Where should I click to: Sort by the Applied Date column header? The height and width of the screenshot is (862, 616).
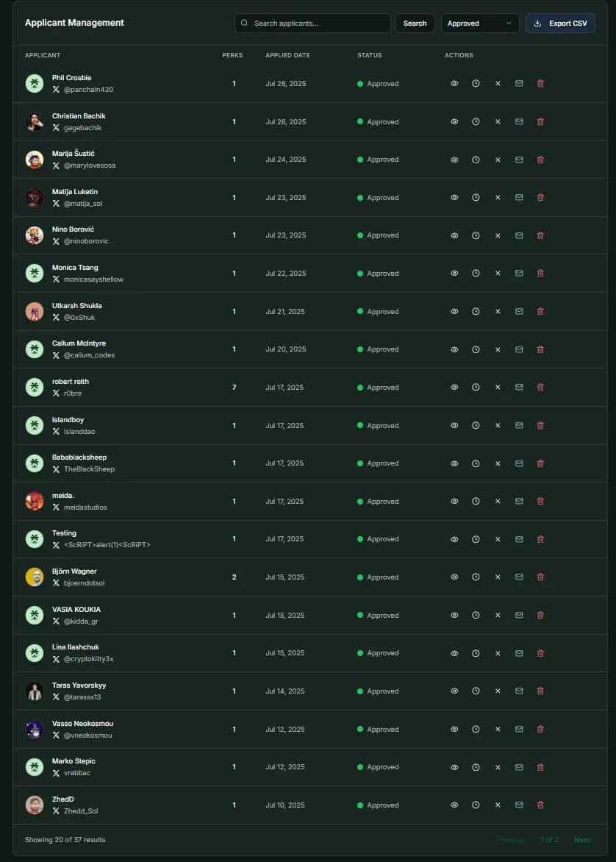tap(287, 55)
